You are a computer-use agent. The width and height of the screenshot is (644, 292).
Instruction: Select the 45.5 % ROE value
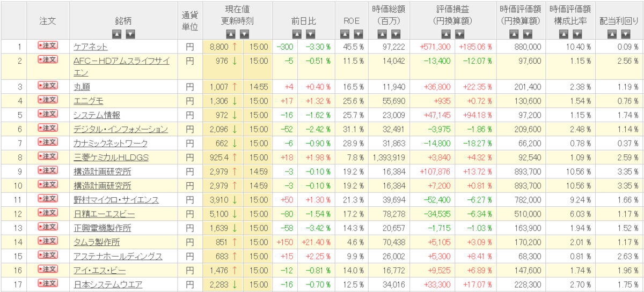[352, 47]
